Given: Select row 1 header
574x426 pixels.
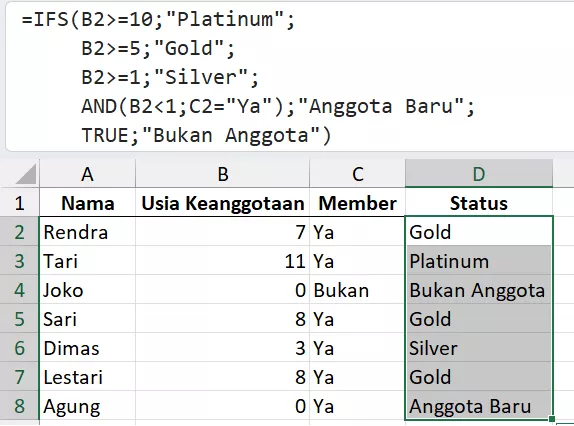Looking at the screenshot, I should 19,203.
